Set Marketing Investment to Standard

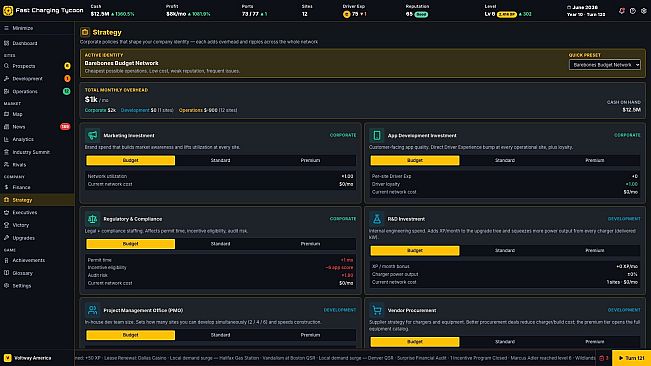tap(220, 160)
